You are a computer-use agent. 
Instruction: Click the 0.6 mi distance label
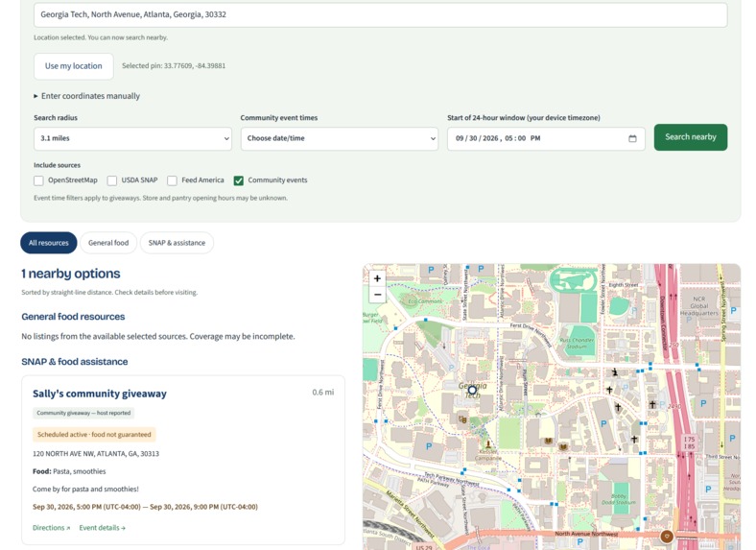tap(323, 393)
